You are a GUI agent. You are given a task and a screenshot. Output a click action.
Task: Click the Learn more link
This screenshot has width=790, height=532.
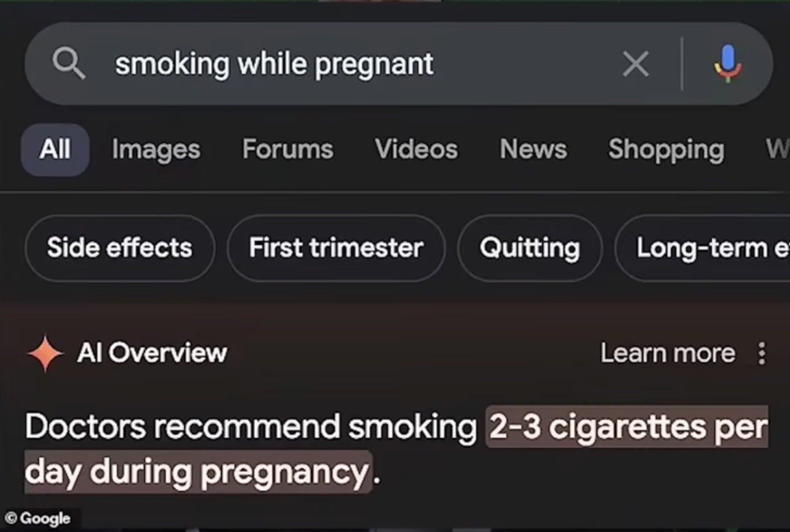point(668,353)
